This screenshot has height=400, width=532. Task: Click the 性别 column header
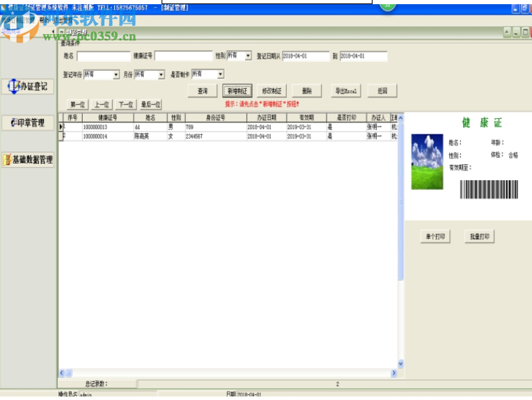point(176,118)
